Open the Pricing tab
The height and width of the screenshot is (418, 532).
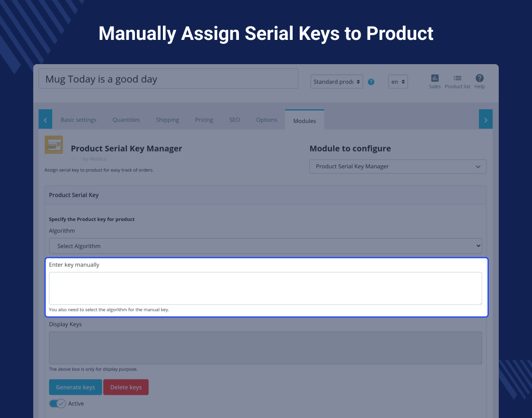point(204,120)
